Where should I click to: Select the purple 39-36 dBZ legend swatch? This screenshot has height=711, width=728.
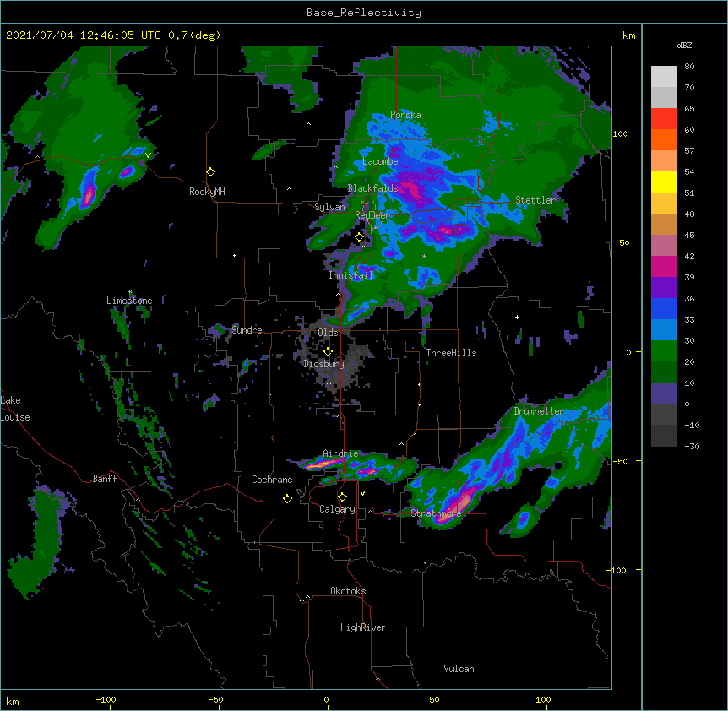664,288
